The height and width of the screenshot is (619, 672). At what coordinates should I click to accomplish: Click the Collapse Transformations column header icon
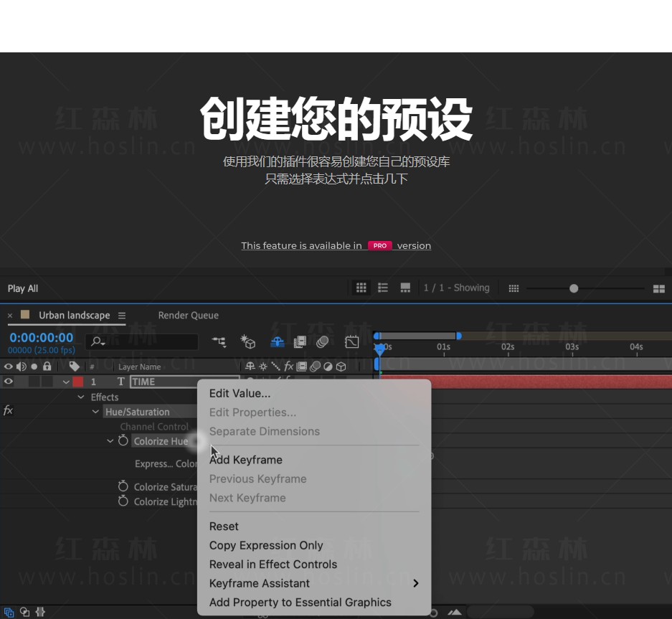click(263, 367)
